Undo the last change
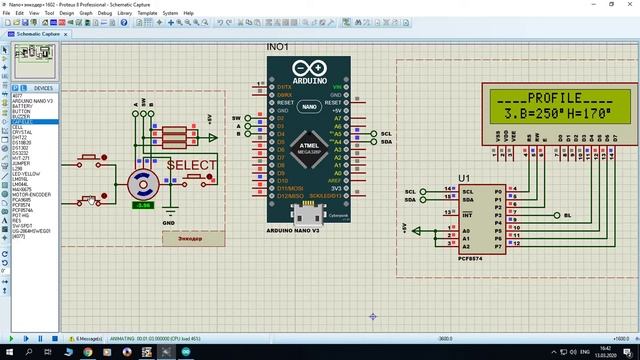The height and width of the screenshot is (360, 640). (220, 23)
